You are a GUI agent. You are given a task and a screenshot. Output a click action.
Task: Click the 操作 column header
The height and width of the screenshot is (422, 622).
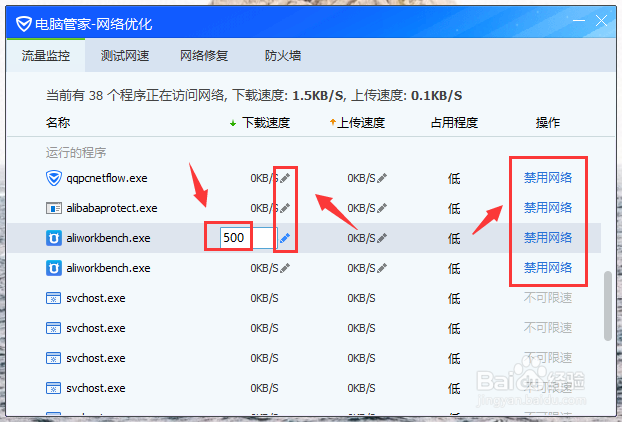point(548,123)
